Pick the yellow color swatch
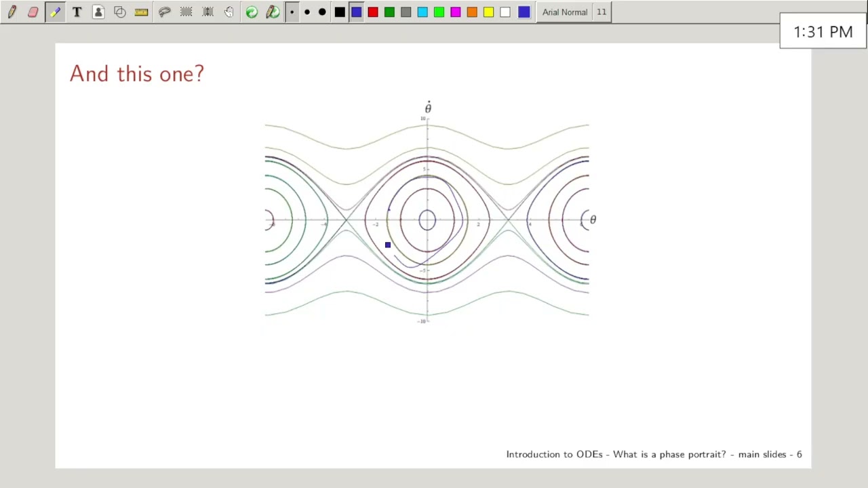The image size is (868, 488). point(488,12)
